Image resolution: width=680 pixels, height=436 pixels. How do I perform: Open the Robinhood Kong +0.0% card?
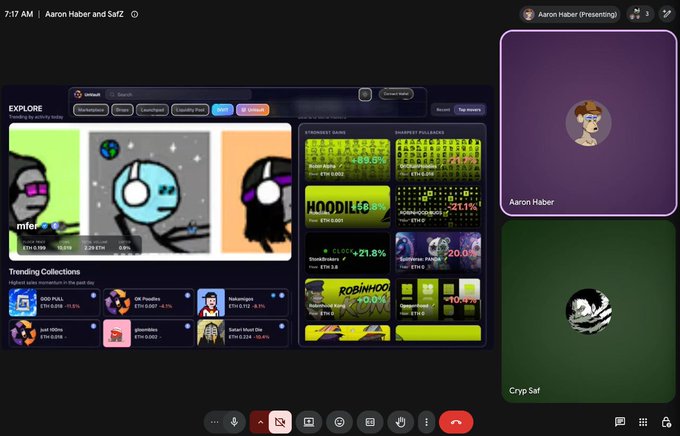[x=347, y=300]
